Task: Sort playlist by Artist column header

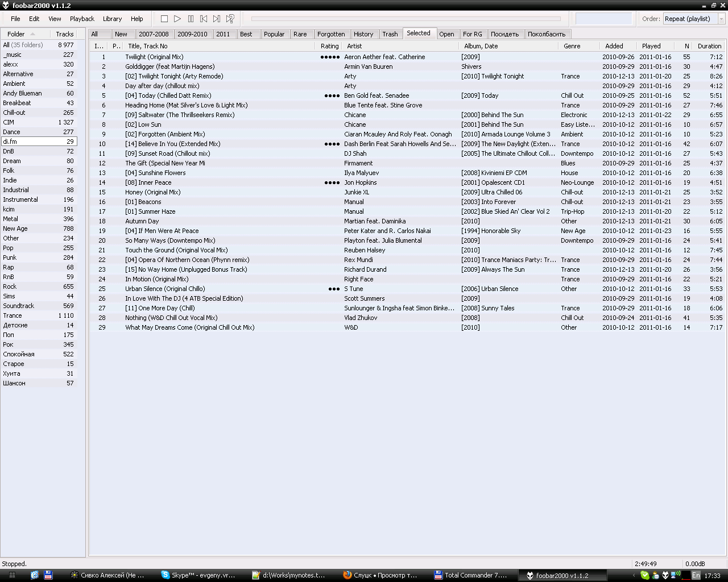Action: 401,46
